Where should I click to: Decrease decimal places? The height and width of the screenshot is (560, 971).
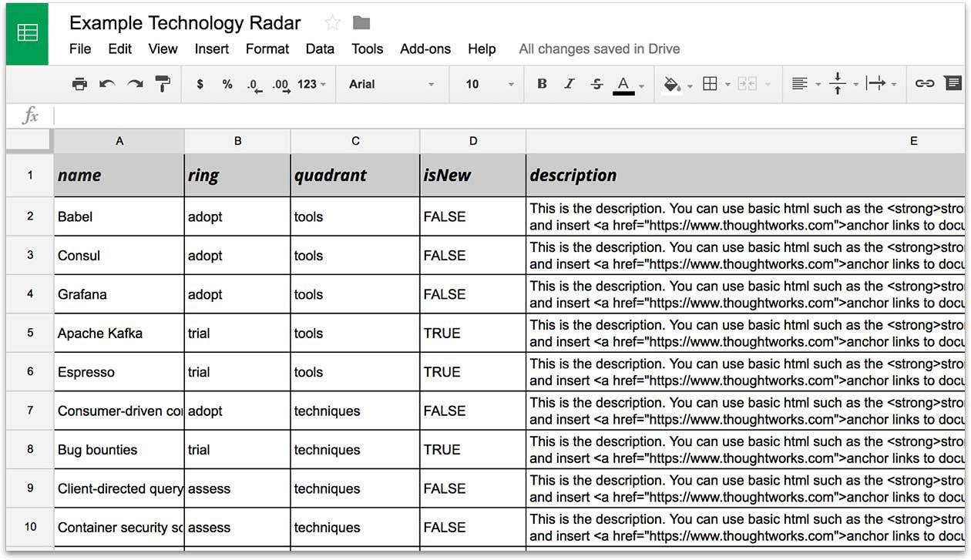click(254, 86)
